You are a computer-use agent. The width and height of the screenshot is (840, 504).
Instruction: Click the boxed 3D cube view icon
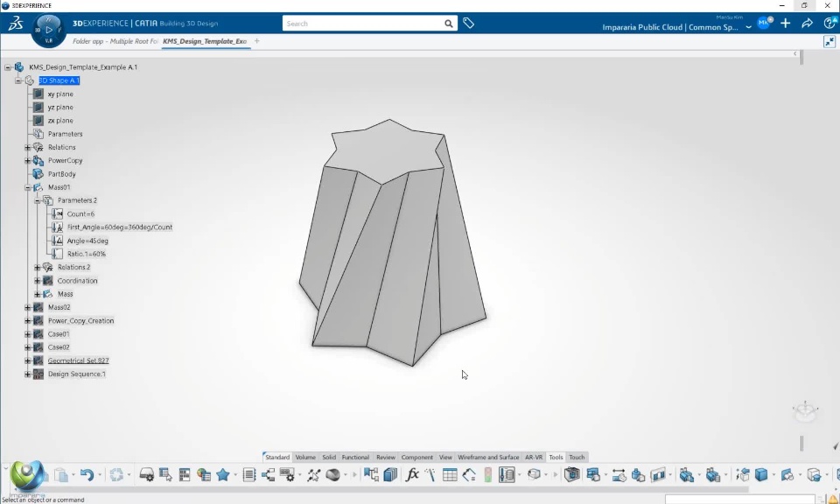[x=571, y=474]
